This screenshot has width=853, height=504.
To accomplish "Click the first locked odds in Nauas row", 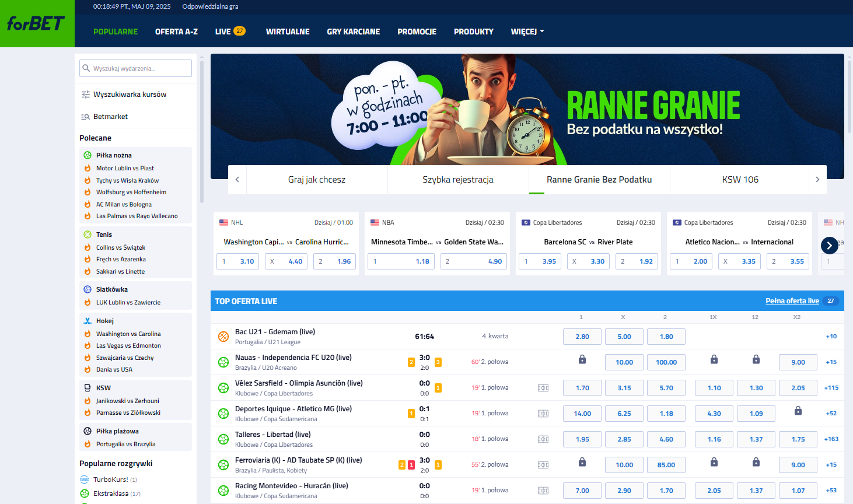I will tap(582, 360).
